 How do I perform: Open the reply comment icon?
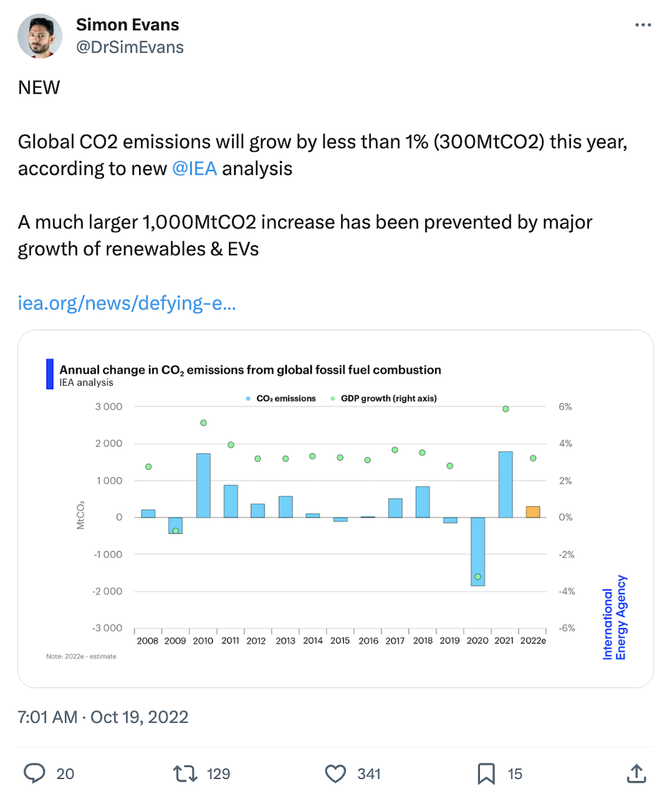pos(34,773)
